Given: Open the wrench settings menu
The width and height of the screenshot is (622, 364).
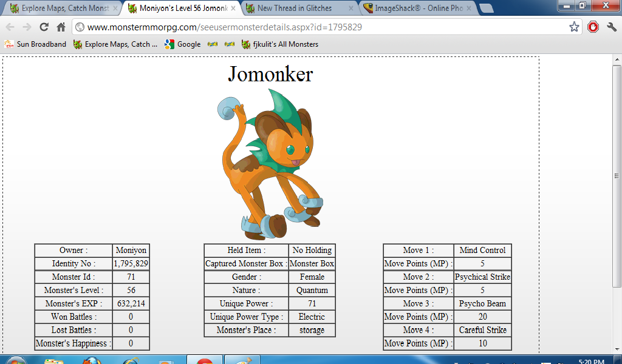Looking at the screenshot, I should pyautogui.click(x=612, y=27).
